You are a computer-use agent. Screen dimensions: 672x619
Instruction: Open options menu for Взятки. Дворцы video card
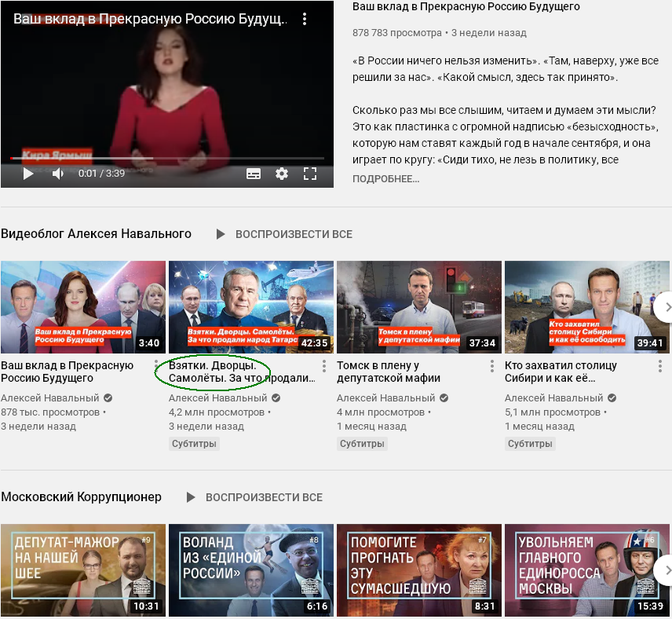pyautogui.click(x=324, y=366)
